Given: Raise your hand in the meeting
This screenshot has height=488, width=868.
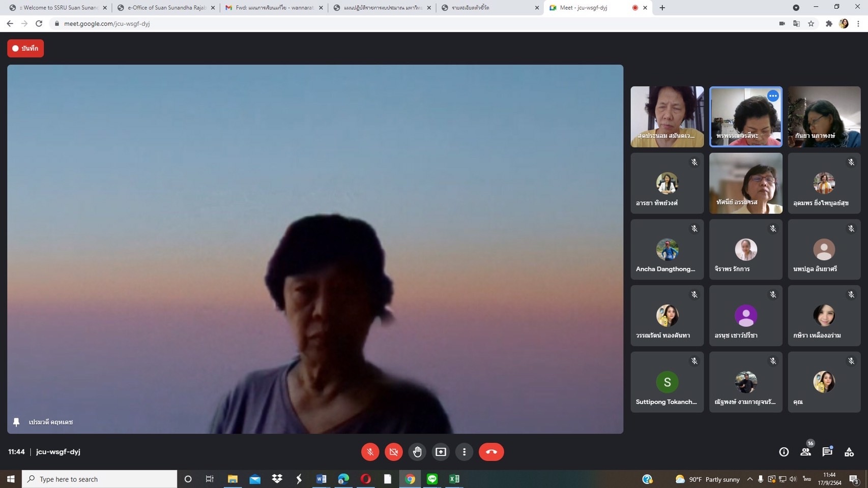Looking at the screenshot, I should point(417,452).
